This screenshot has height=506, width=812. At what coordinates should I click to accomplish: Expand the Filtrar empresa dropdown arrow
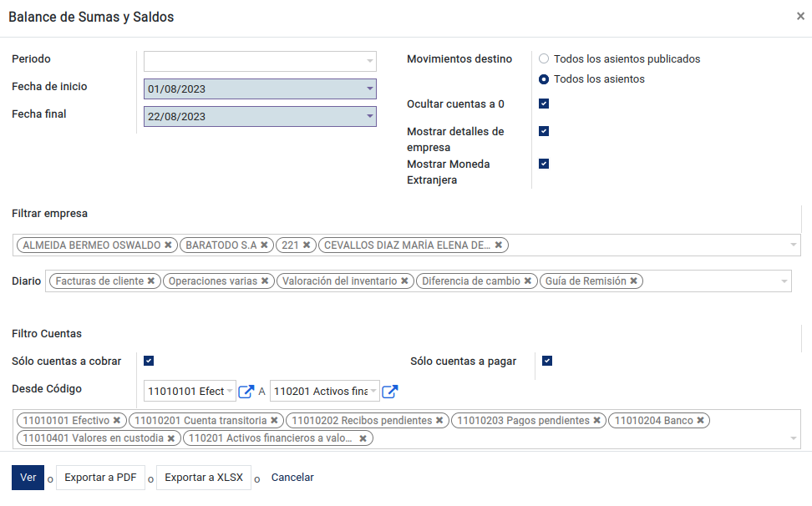pyautogui.click(x=794, y=245)
